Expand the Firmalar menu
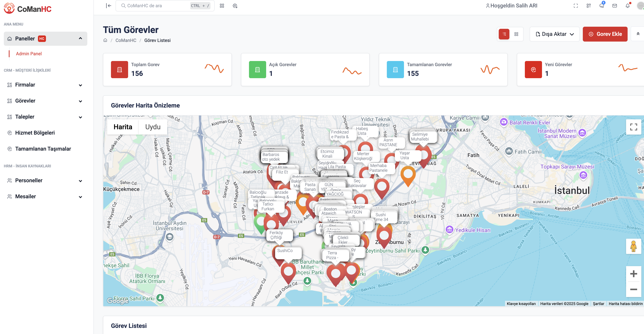 [46, 85]
